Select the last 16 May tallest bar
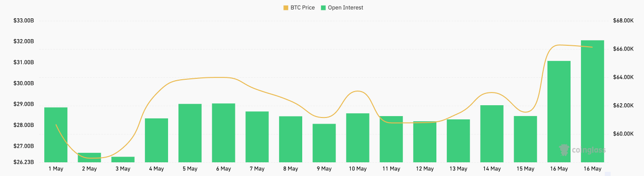This screenshot has width=644, height=176. (x=592, y=101)
